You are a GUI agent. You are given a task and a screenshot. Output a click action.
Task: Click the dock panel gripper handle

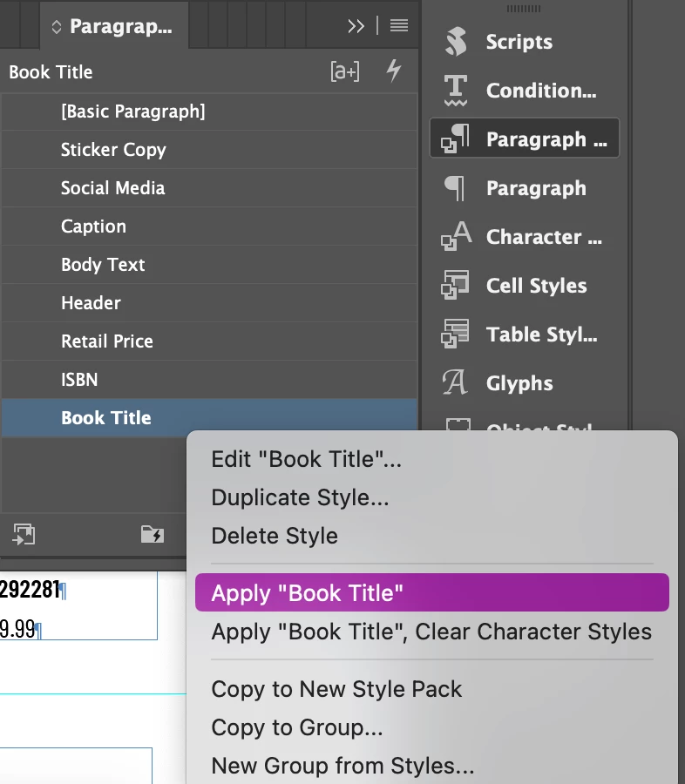524,9
